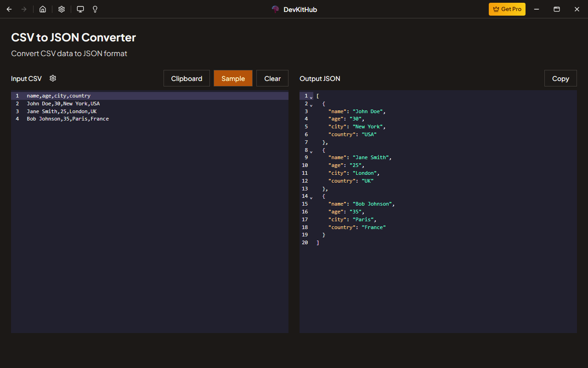Close the DevKitHub window

[577, 9]
